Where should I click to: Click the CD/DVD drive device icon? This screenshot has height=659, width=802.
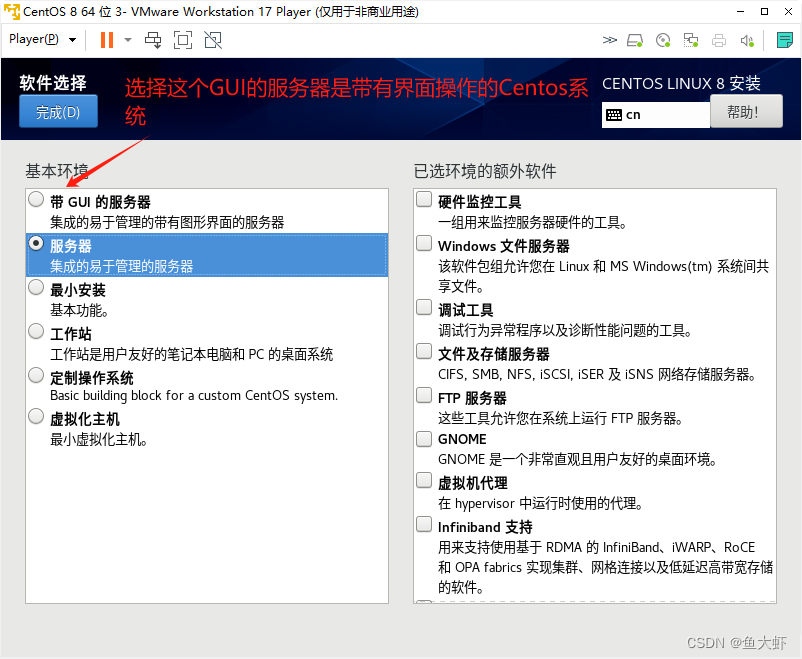coord(663,40)
